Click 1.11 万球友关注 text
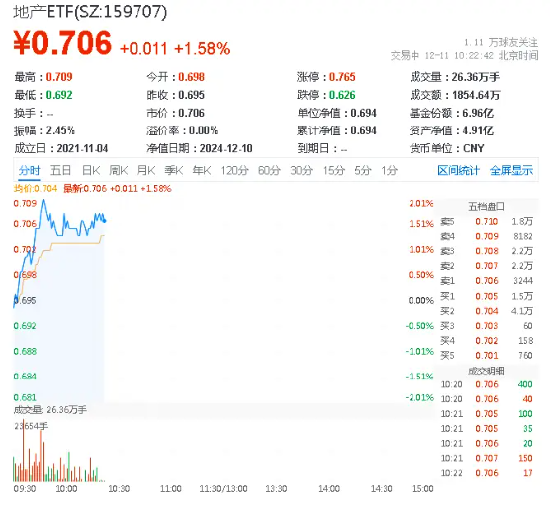 tap(501, 43)
